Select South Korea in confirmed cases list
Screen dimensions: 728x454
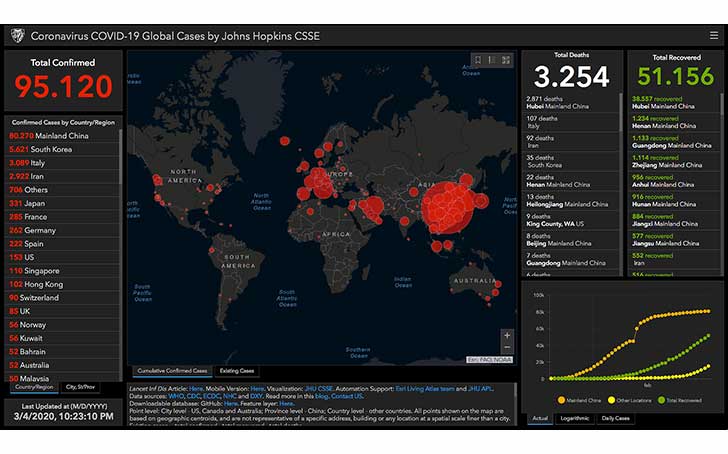(x=63, y=149)
